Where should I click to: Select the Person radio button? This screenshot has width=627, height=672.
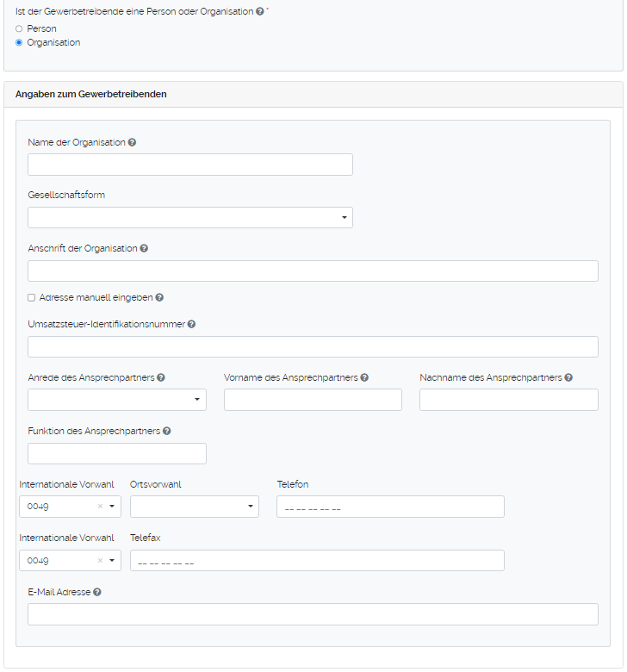click(19, 29)
